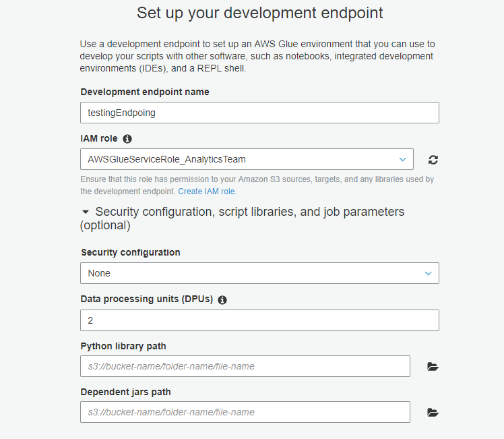The image size is (504, 439).
Task: Click the Dependent jars path text box
Action: (x=245, y=412)
